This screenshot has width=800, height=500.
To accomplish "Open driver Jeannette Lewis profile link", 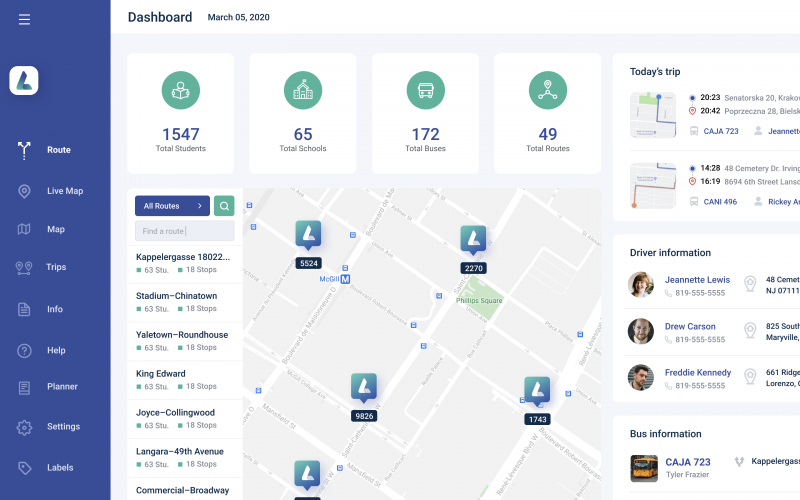I will [x=697, y=280].
